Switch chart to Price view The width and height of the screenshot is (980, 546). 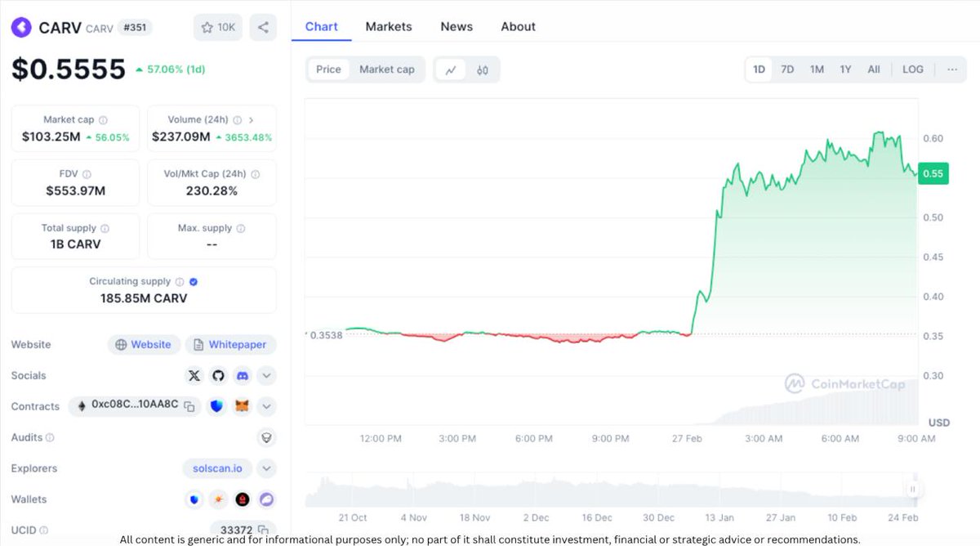pos(328,69)
